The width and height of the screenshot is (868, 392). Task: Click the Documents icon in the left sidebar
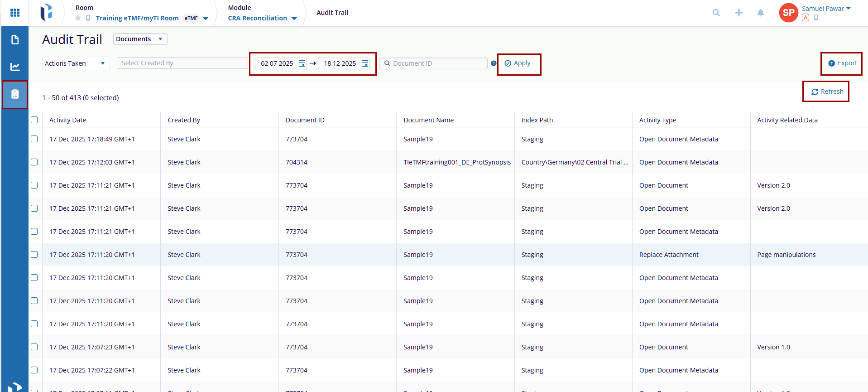point(15,40)
